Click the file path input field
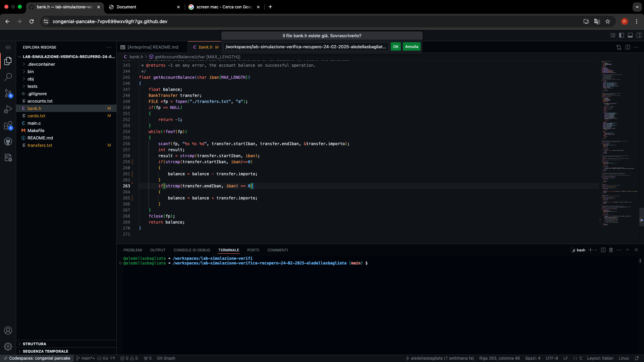Screen dimensions: 644x362 click(305, 47)
